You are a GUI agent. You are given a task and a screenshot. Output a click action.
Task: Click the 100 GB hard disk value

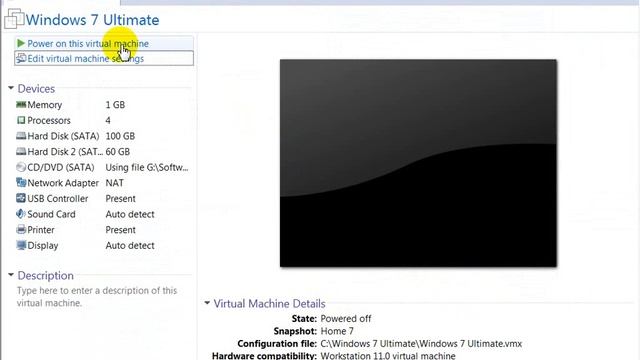coord(120,136)
